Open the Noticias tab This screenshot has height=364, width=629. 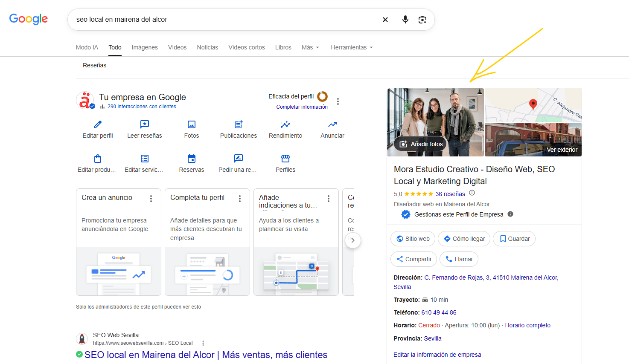(x=207, y=47)
